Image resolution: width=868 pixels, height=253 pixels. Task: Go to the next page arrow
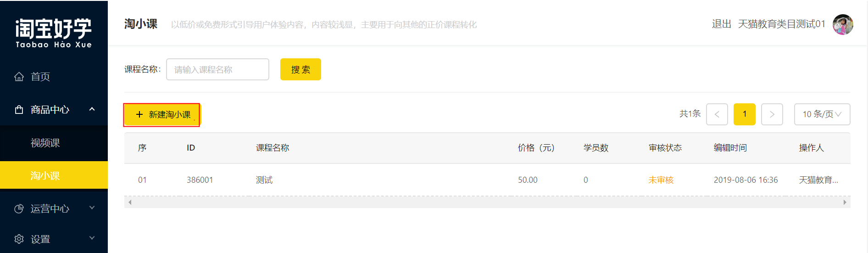coord(772,114)
